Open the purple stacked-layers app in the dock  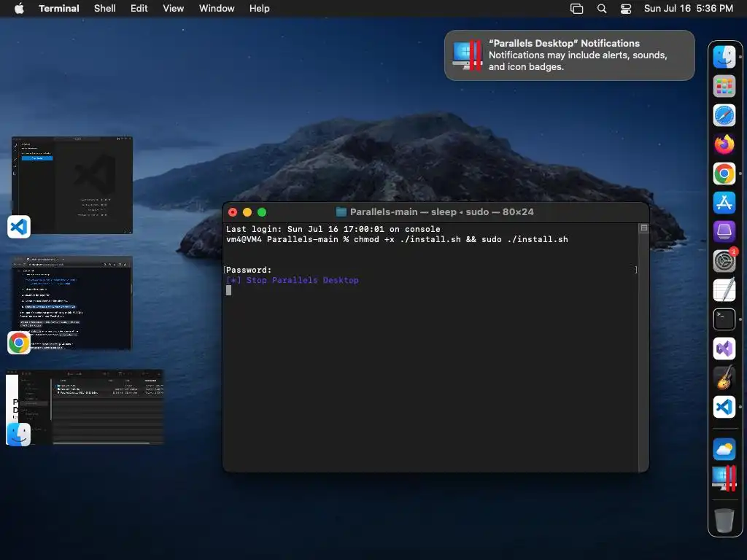tap(724, 232)
